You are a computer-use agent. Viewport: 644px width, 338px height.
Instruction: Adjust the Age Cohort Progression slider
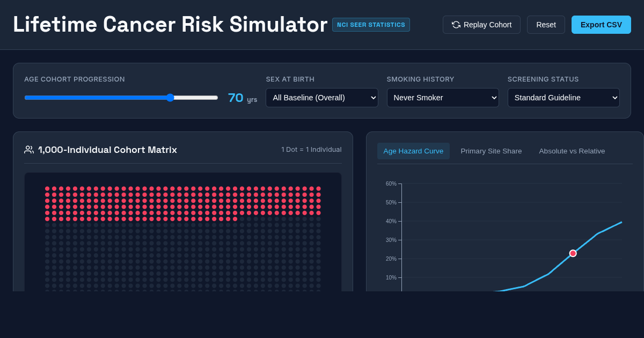[121, 98]
